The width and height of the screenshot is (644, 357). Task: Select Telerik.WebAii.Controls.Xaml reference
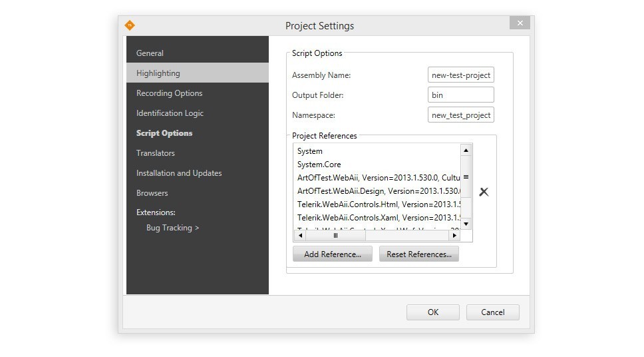pyautogui.click(x=377, y=218)
